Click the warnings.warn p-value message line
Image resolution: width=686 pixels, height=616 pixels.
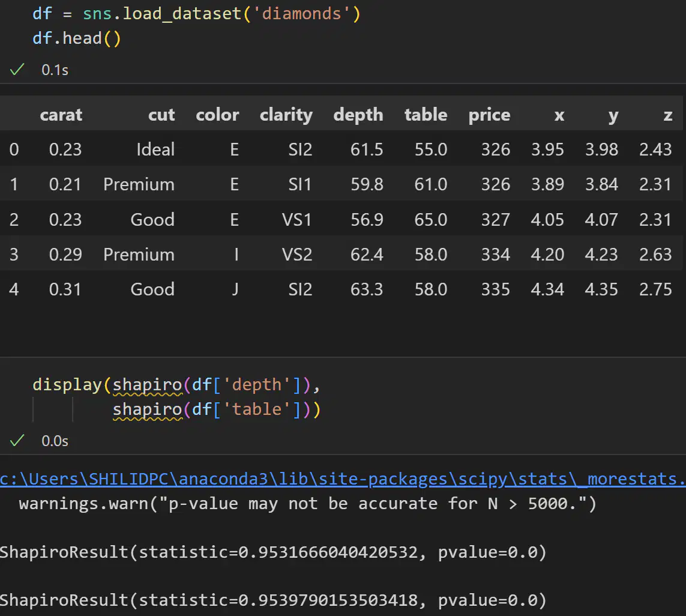(307, 504)
